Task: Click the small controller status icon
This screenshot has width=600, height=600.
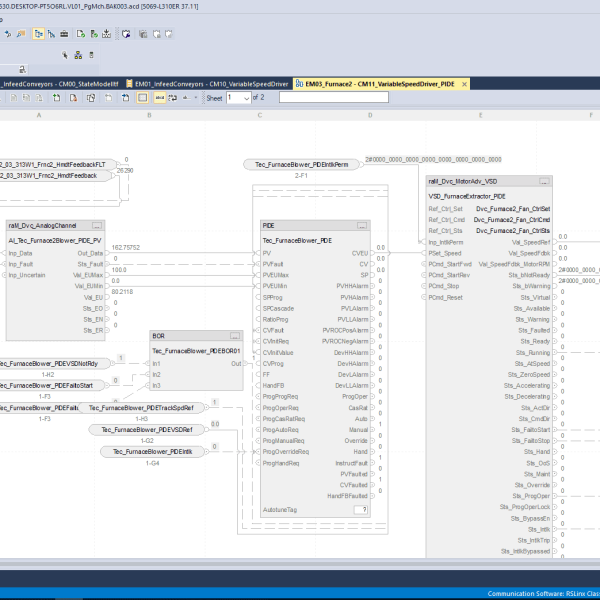Action: [x=91, y=55]
